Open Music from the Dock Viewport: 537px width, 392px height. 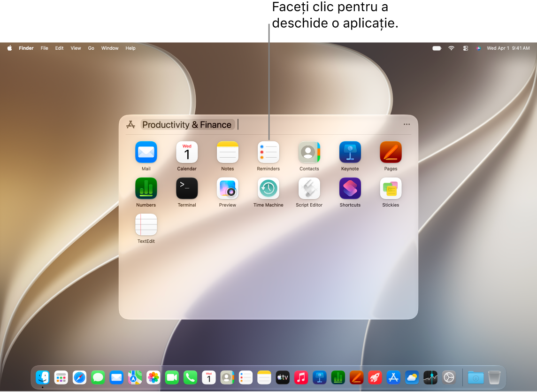[x=301, y=377]
